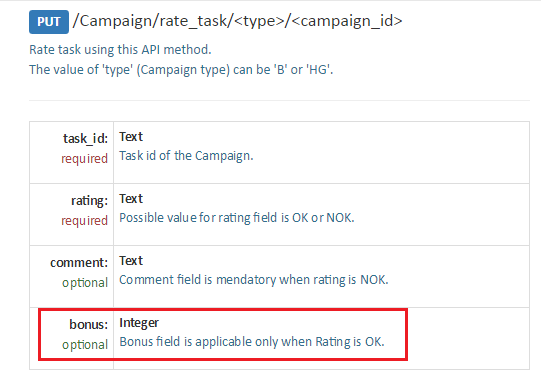Click the 'Rate task using this API method' description
Screen dimensions: 541x379
pyautogui.click(x=120, y=50)
